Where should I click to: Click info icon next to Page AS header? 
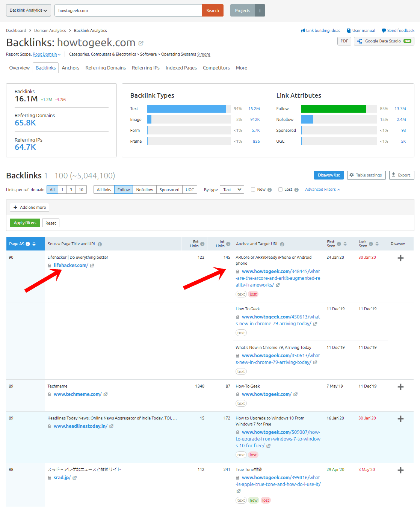[x=28, y=244]
